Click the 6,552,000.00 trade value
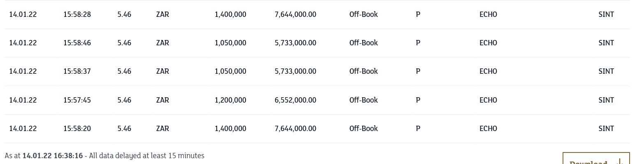The height and width of the screenshot is (164, 644). pyautogui.click(x=295, y=100)
